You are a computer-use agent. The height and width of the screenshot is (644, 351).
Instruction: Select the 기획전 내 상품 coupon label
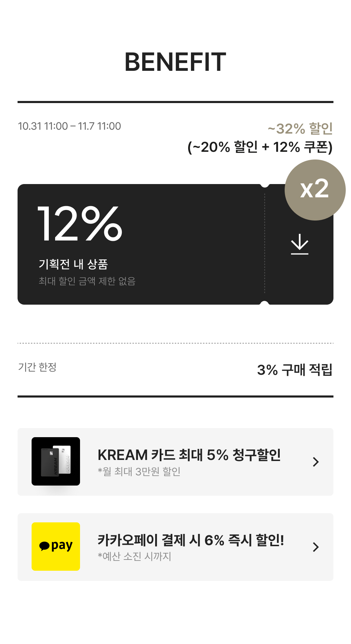click(x=73, y=264)
